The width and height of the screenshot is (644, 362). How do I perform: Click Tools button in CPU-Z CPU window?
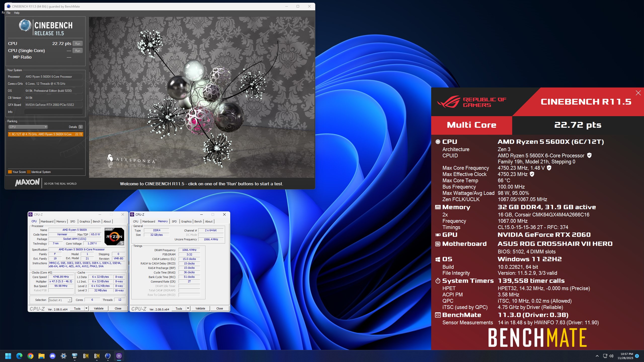coord(77,308)
